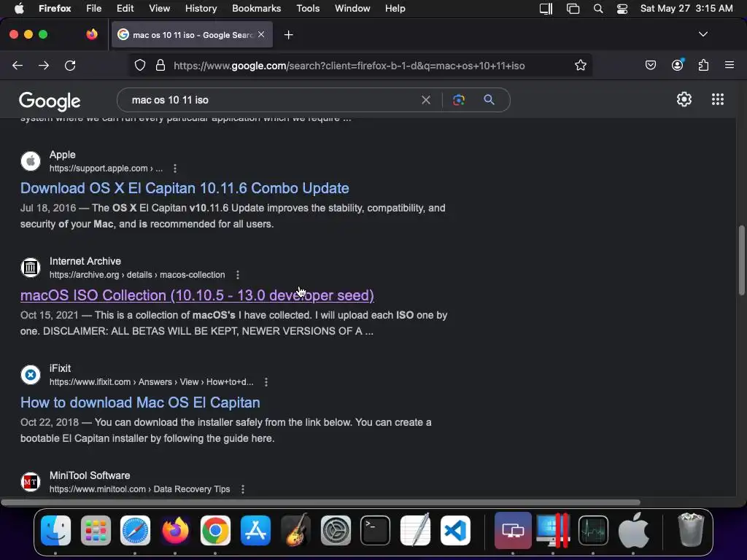The width and height of the screenshot is (747, 560).
Task: Open the View menu
Action: tap(159, 9)
